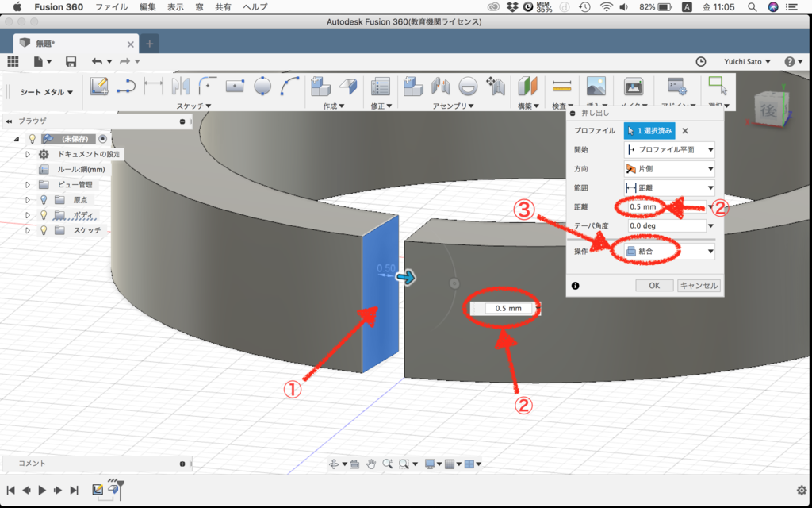Open the 開始 プロファイル平面 dropdown

[x=669, y=150]
